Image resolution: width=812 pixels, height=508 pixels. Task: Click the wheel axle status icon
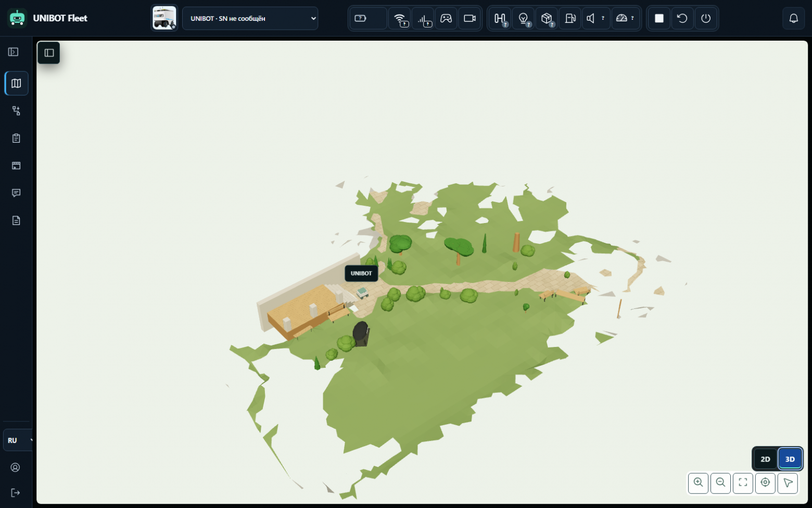(x=500, y=18)
